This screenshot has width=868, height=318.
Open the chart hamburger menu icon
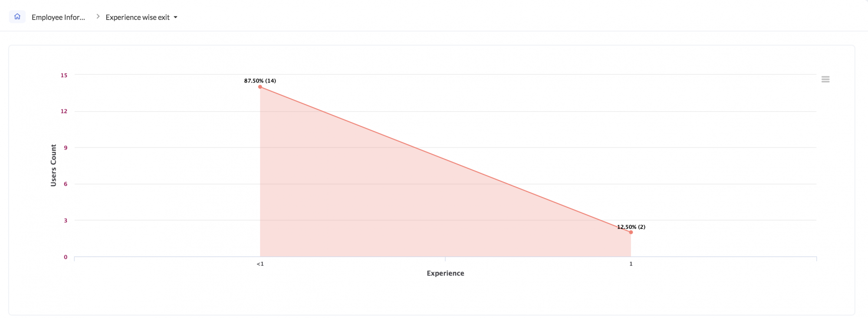(825, 79)
